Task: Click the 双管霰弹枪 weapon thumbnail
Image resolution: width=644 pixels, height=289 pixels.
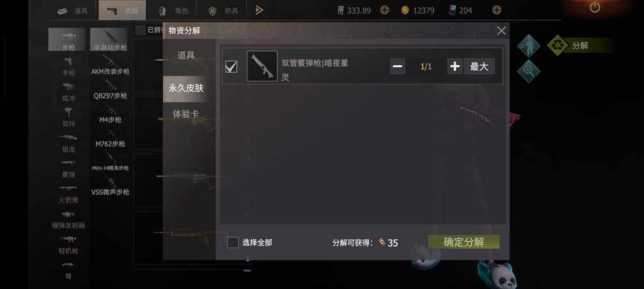Action: pos(262,66)
